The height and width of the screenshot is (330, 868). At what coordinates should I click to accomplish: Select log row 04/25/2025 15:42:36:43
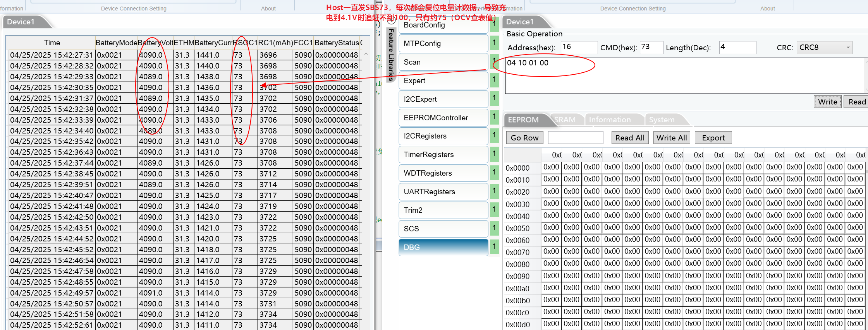tap(184, 152)
